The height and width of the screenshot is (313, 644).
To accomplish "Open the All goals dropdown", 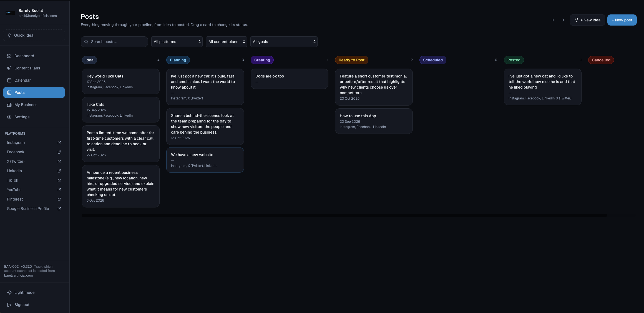I will point(284,42).
